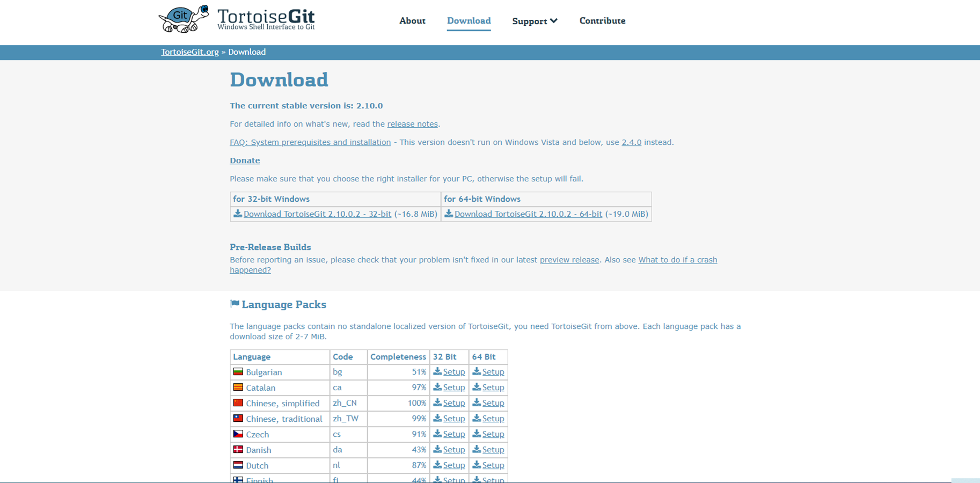Click the Setup download icon for Danish 64-bit

tap(477, 449)
